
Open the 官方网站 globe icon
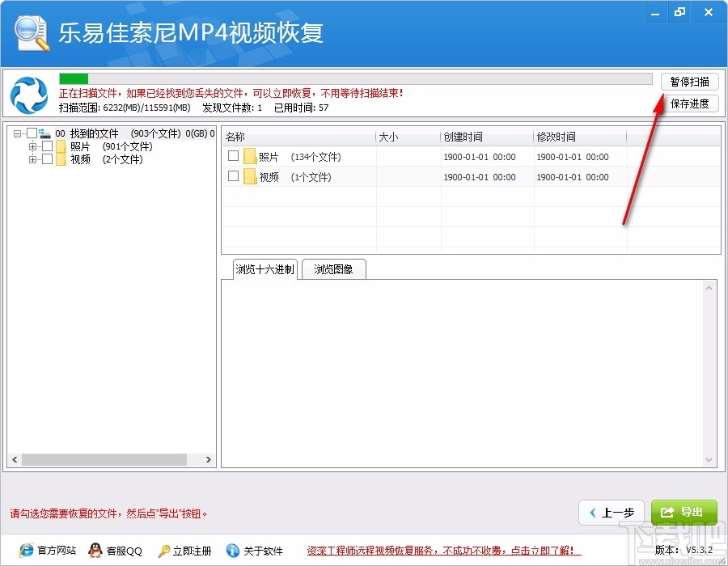tap(25, 551)
